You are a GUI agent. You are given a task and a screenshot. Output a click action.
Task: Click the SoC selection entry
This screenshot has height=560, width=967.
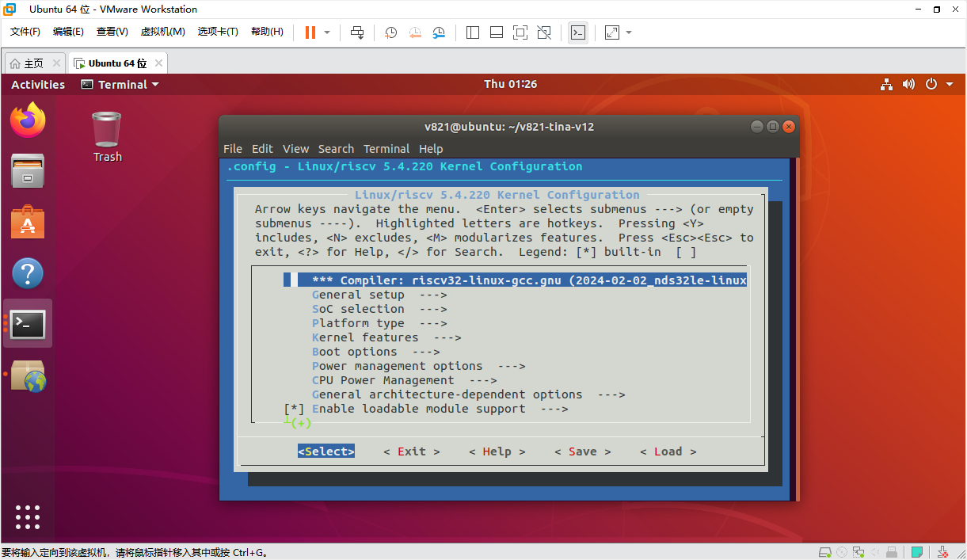point(379,309)
